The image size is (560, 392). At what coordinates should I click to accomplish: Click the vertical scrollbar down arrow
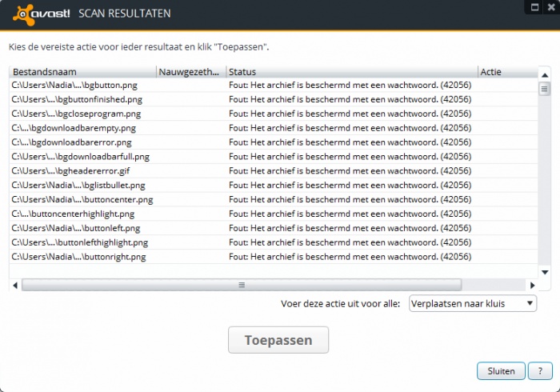[545, 273]
